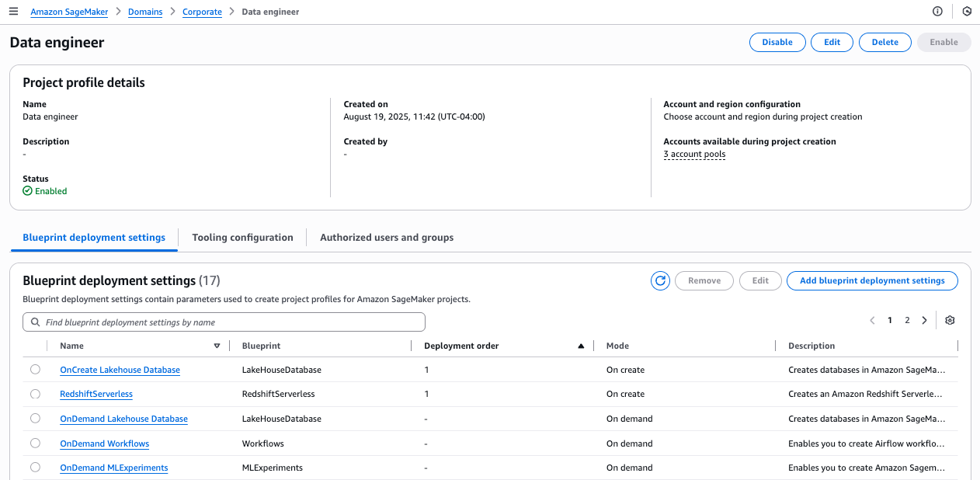The width and height of the screenshot is (980, 480).
Task: Select the RedshiftServerless row radio button
Action: click(35, 395)
